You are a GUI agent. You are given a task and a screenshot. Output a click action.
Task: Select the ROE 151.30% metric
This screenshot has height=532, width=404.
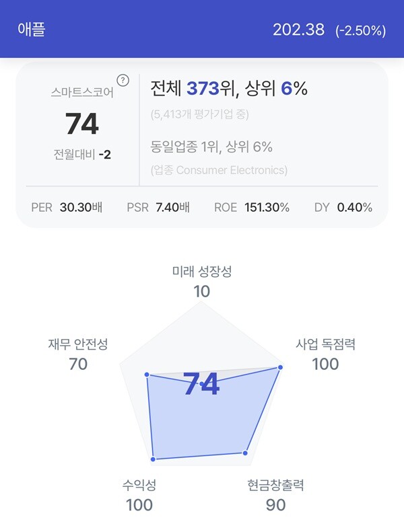[x=252, y=207]
